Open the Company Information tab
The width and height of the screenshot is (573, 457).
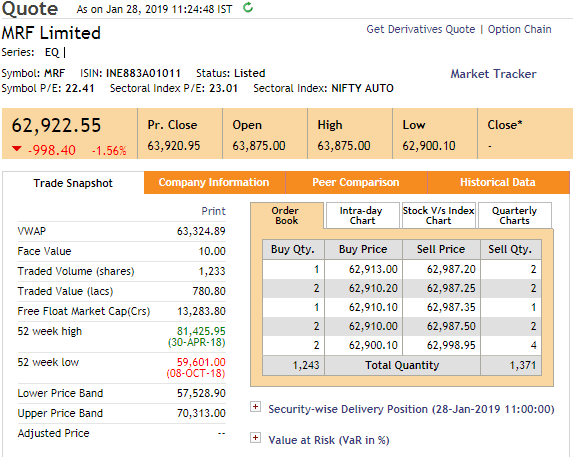(214, 182)
